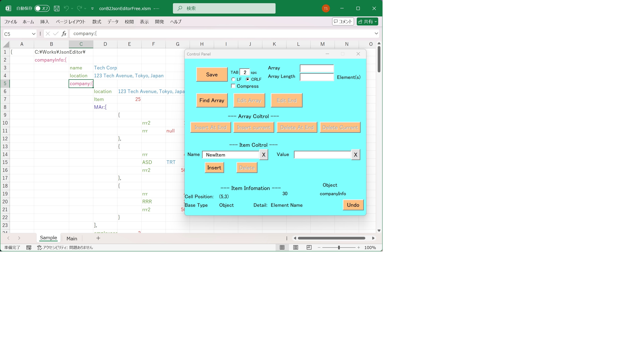Viewport: 644px width, 362px height.
Task: Click the Insert Function fx icon
Action: point(64,34)
